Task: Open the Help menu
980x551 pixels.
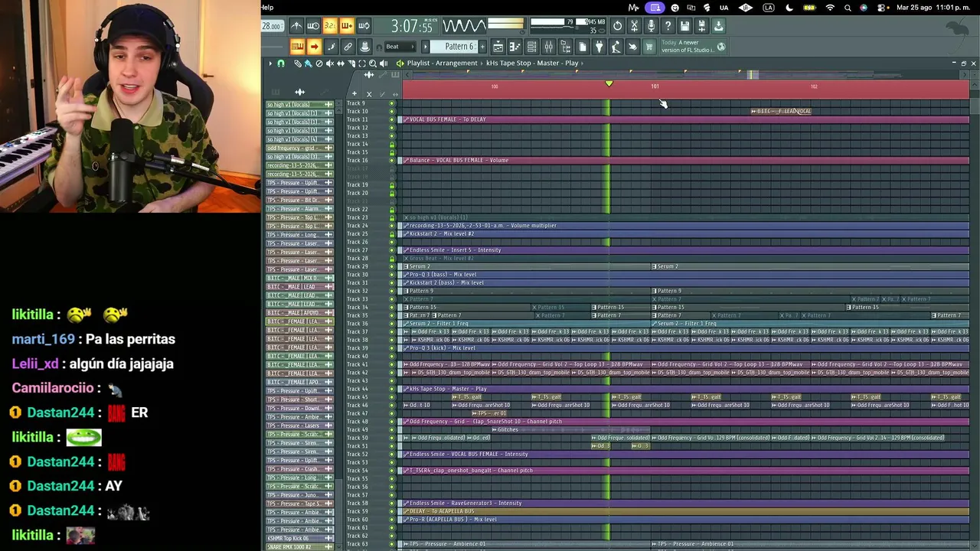Action: 267,8
